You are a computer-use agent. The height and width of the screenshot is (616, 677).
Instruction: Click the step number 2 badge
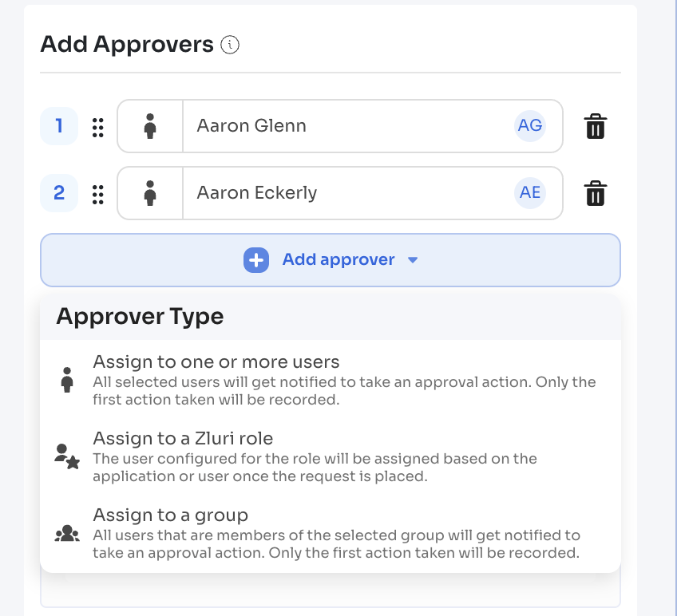59,193
